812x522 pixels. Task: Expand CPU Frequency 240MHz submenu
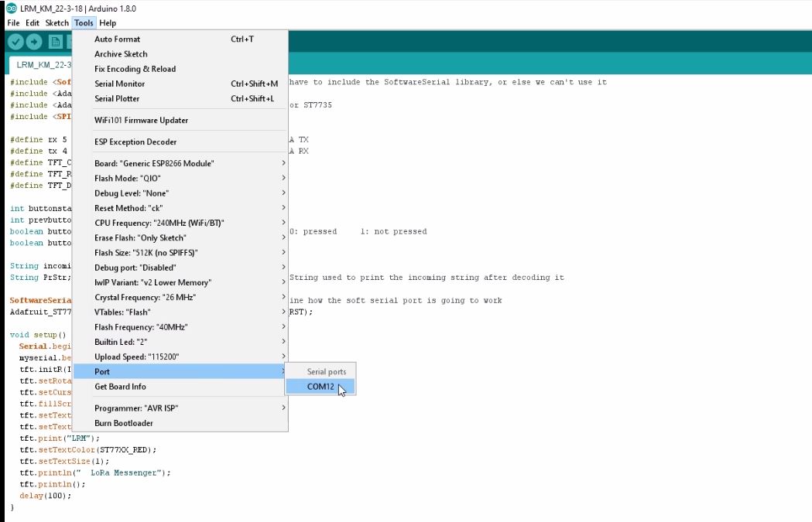coord(180,223)
